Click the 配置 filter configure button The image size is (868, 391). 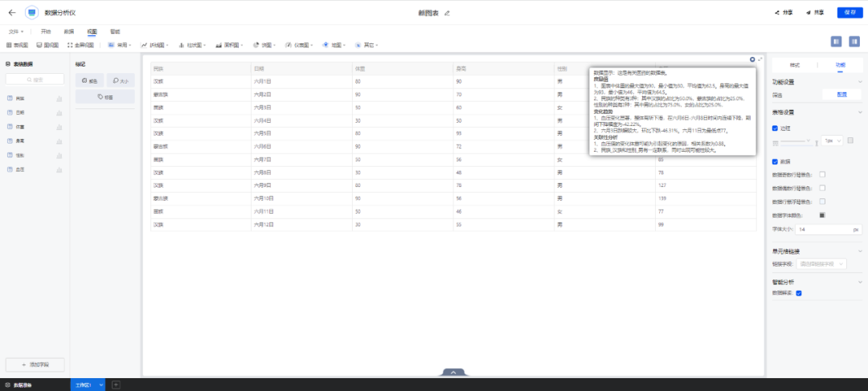pyautogui.click(x=842, y=95)
